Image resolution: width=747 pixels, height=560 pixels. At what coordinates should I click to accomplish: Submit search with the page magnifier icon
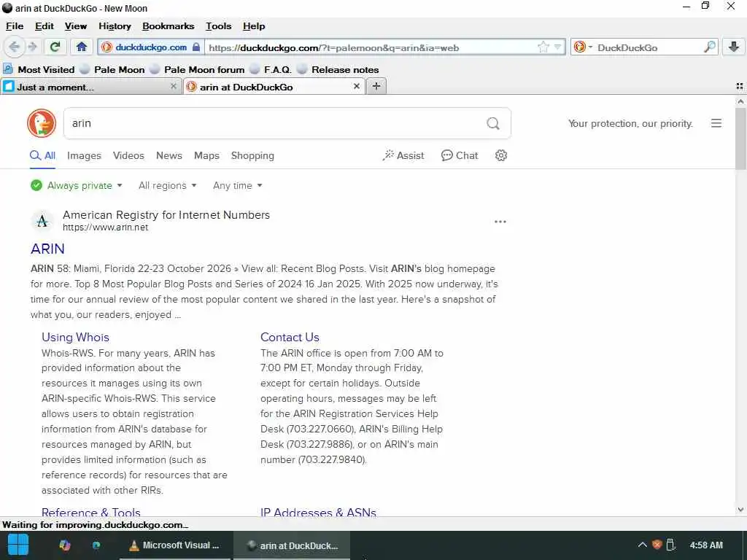click(493, 123)
